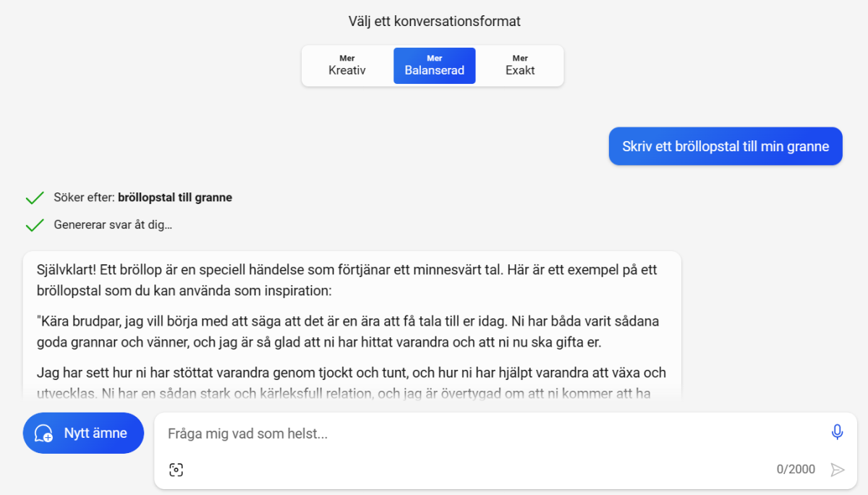Click the Välj ett konversationsformat heading
The height and width of the screenshot is (495, 868).
point(434,21)
